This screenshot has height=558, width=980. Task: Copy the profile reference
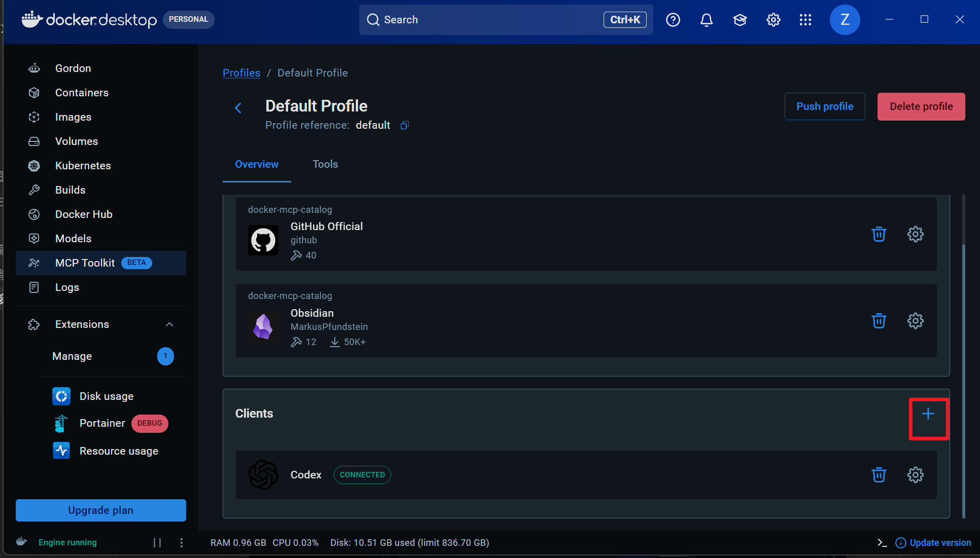click(x=404, y=125)
